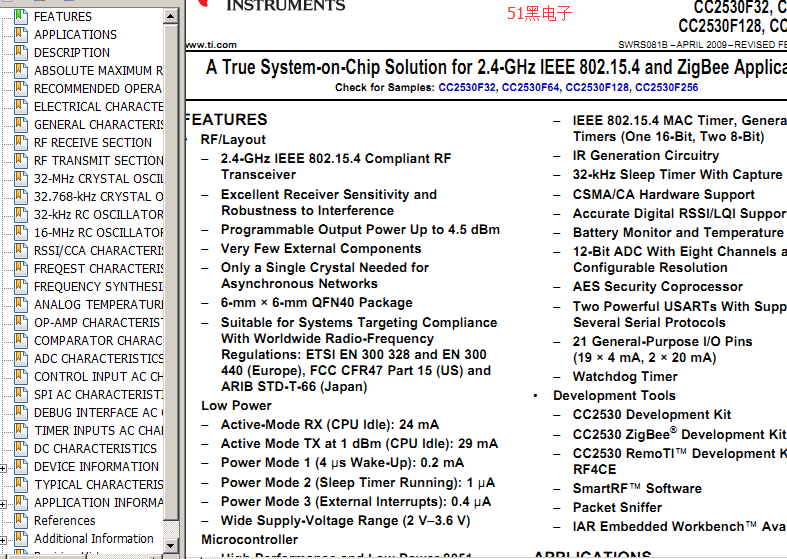
Task: Click the FREQUENCY SYNTHESI bookmark icon
Action: point(21,287)
